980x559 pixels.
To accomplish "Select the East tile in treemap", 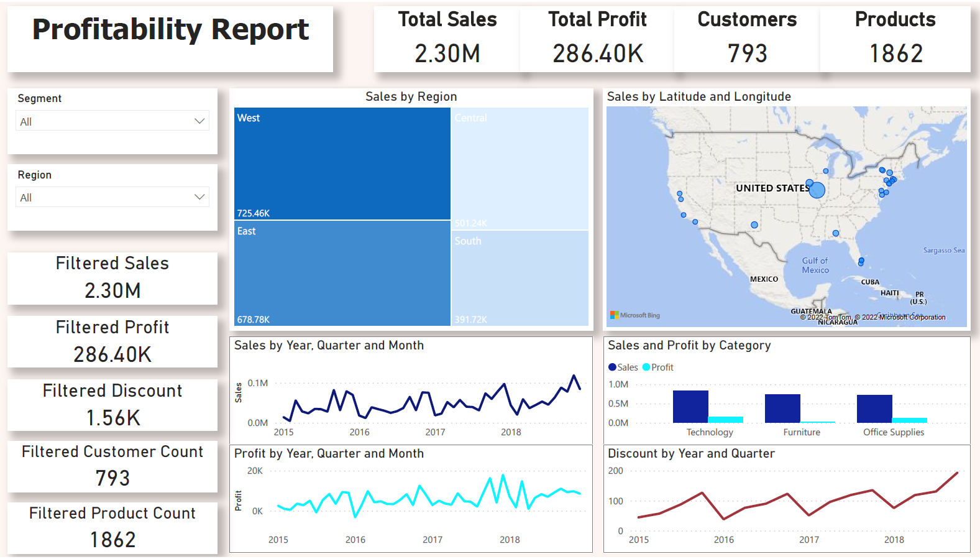I will pos(342,274).
